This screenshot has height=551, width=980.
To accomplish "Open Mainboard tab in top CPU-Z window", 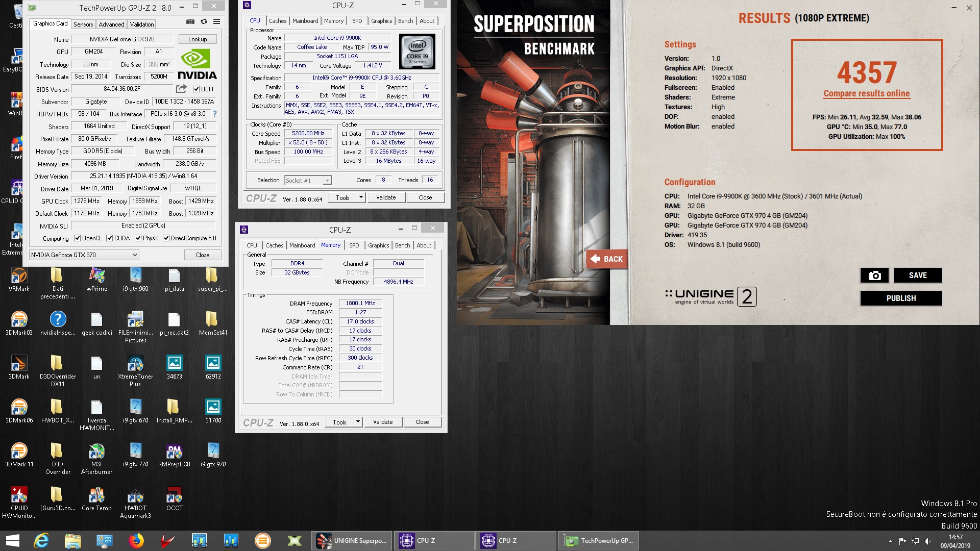I will pyautogui.click(x=305, y=21).
